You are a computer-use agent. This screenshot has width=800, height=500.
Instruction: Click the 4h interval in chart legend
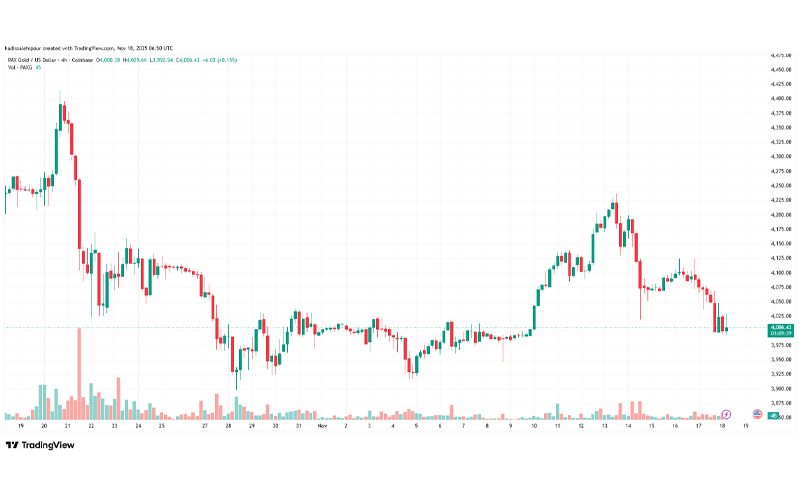(x=76, y=59)
